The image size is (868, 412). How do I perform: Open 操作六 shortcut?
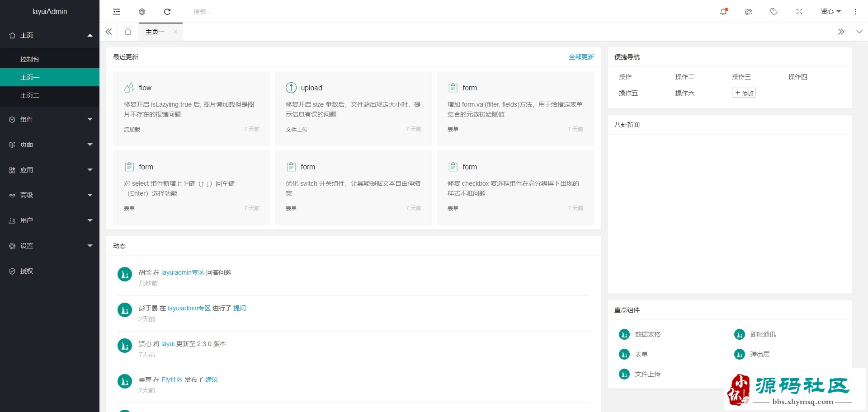click(x=685, y=93)
